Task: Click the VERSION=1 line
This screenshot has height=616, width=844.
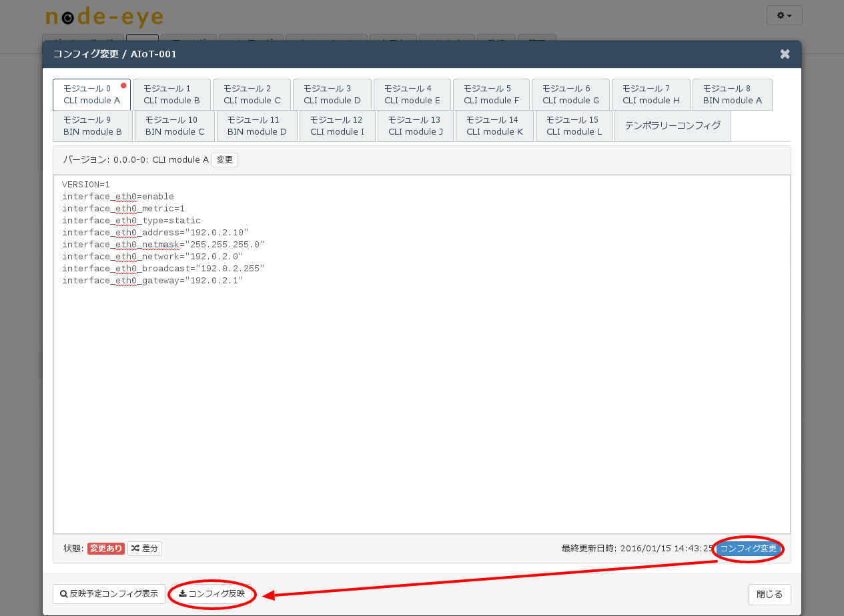Action: coord(86,185)
